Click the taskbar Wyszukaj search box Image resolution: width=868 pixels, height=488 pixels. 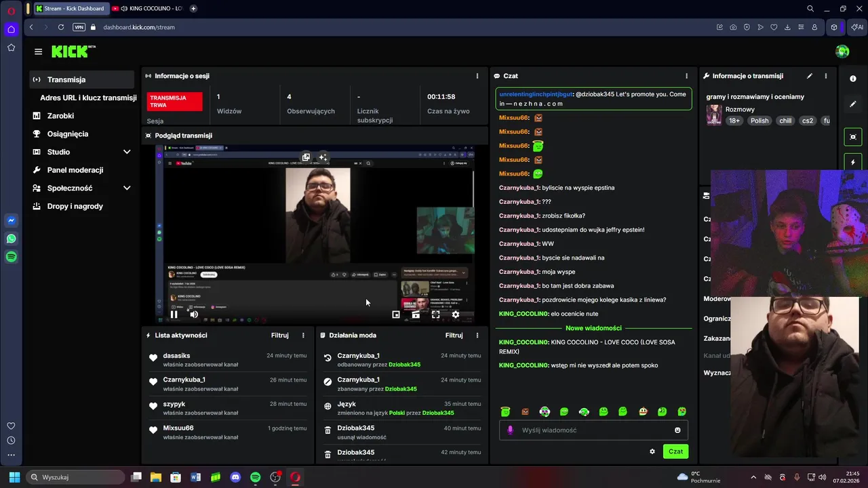coord(75,477)
